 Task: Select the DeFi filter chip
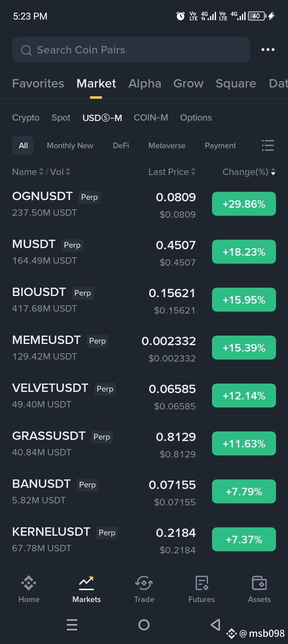[121, 145]
